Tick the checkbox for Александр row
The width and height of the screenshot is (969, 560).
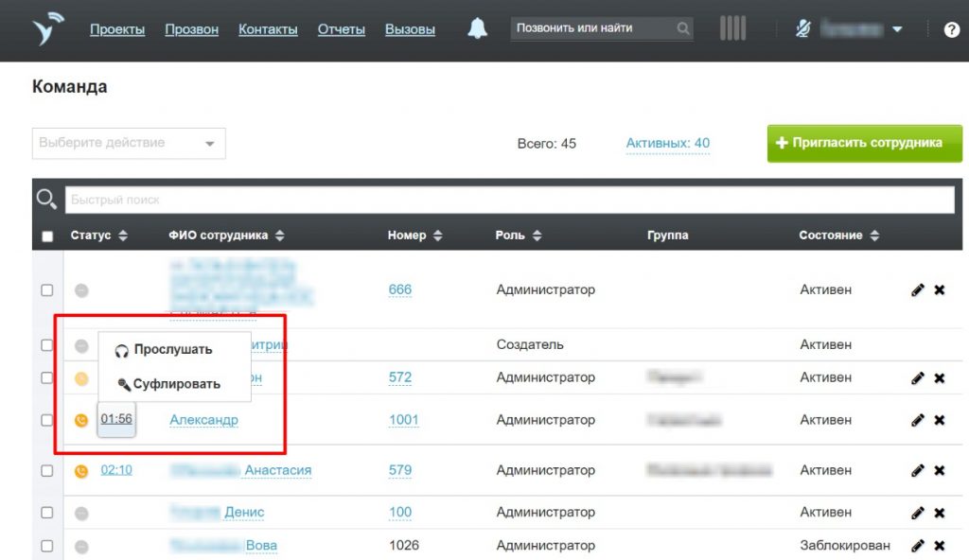[47, 420]
